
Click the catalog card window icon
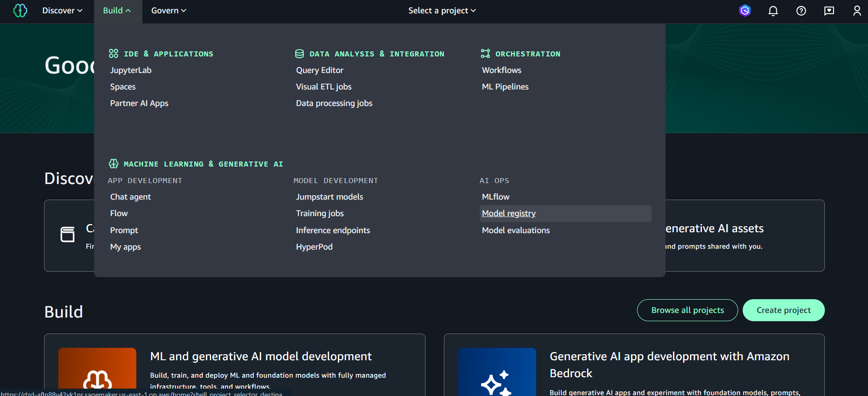(x=67, y=234)
